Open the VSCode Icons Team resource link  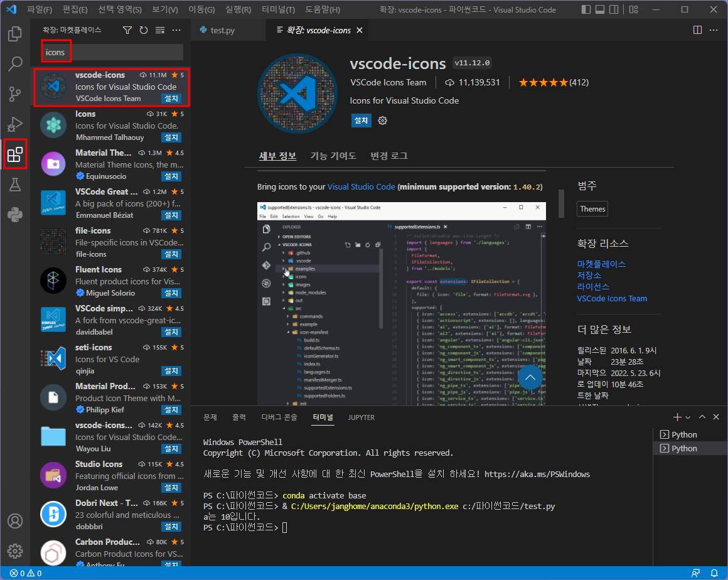[612, 299]
